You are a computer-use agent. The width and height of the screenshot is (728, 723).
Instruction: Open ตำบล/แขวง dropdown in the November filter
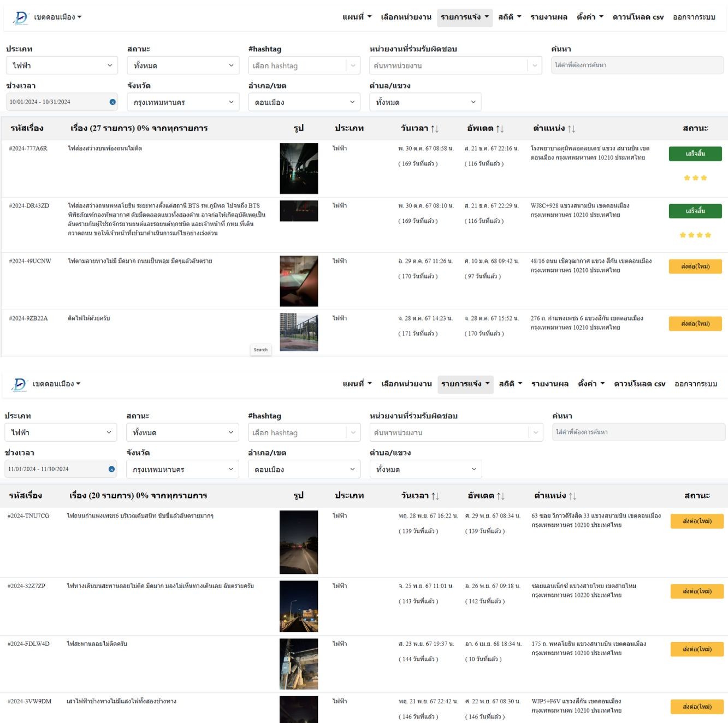pyautogui.click(x=426, y=469)
